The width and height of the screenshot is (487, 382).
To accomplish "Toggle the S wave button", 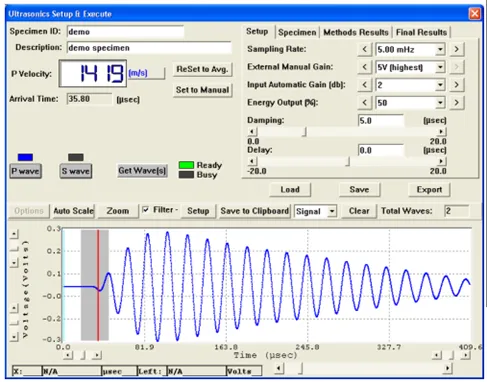I will click(x=76, y=171).
